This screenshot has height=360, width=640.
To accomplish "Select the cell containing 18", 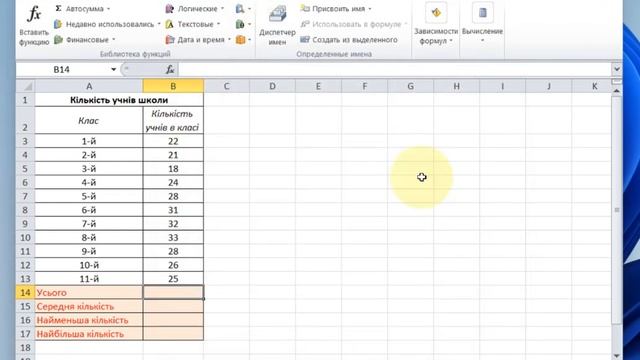I will (173, 169).
